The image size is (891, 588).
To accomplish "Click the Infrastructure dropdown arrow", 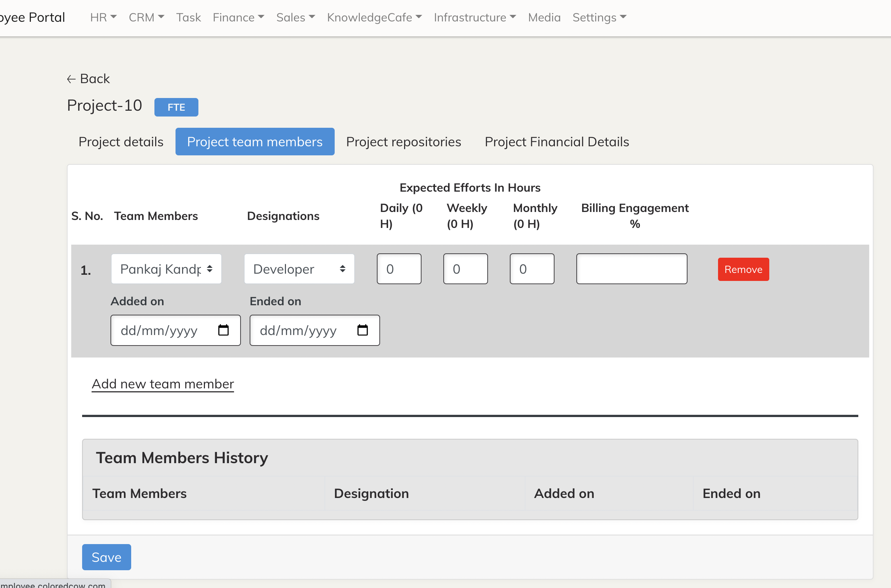I will [x=513, y=17].
